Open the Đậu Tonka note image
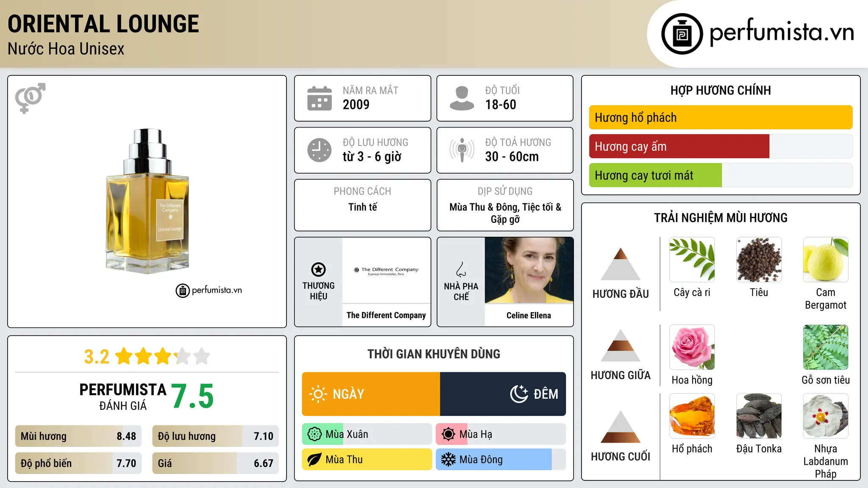Image resolution: width=868 pixels, height=488 pixels. coord(759,416)
